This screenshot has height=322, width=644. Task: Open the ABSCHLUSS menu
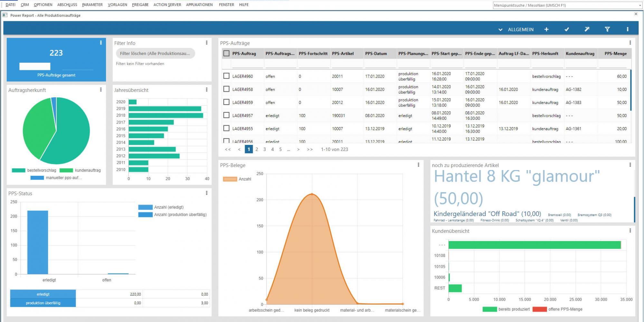point(67,5)
